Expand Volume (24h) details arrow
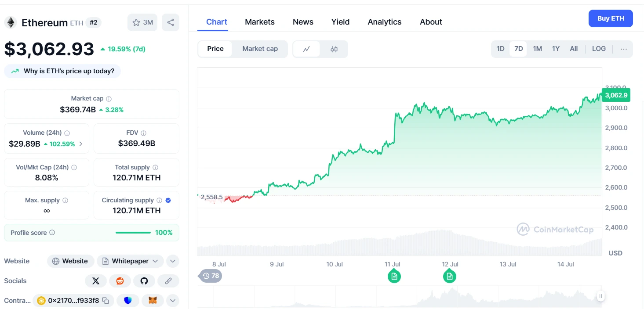 pyautogui.click(x=80, y=144)
